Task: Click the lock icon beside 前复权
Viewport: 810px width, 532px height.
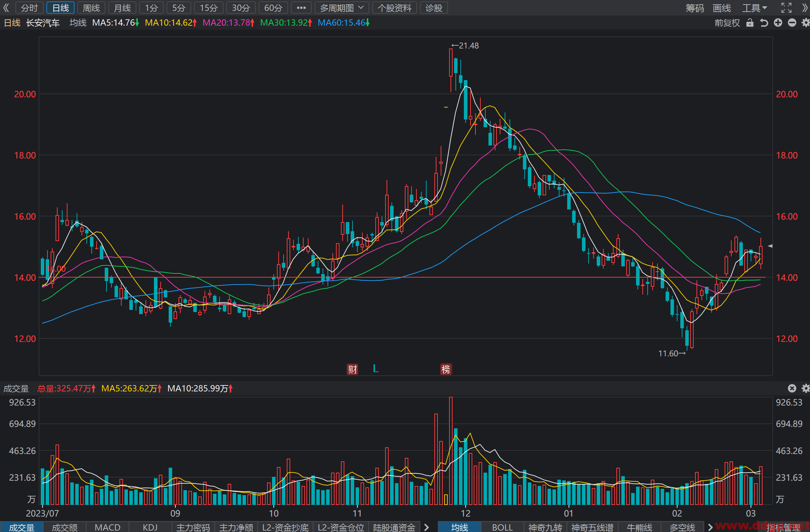Action: (x=750, y=23)
